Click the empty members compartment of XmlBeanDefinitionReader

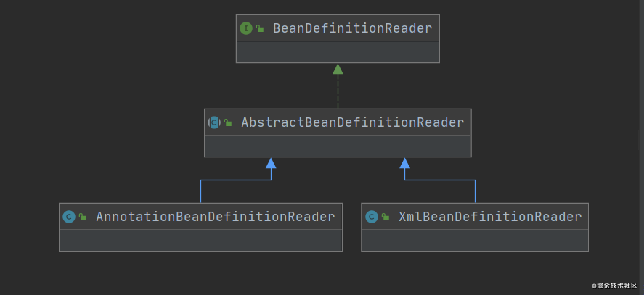(x=475, y=241)
